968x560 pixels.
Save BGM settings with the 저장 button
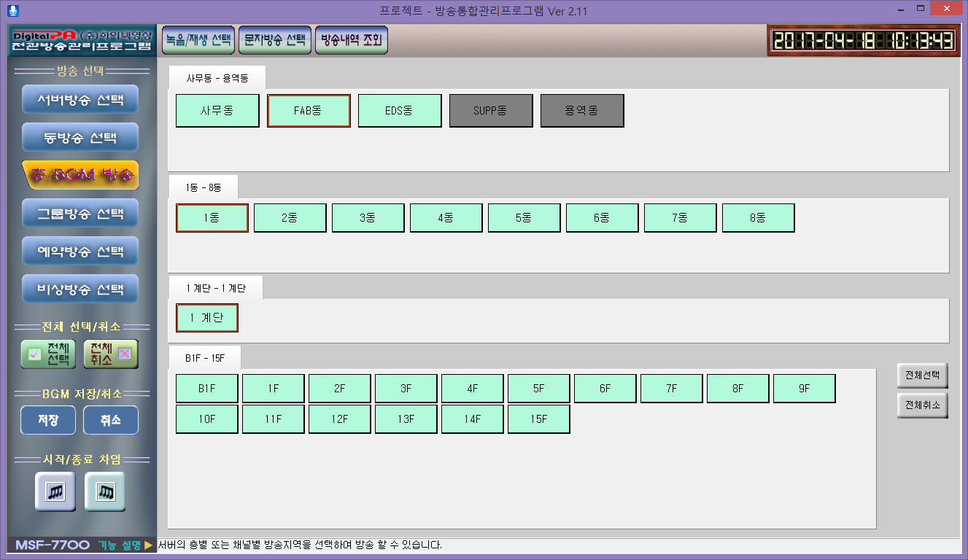click(48, 421)
